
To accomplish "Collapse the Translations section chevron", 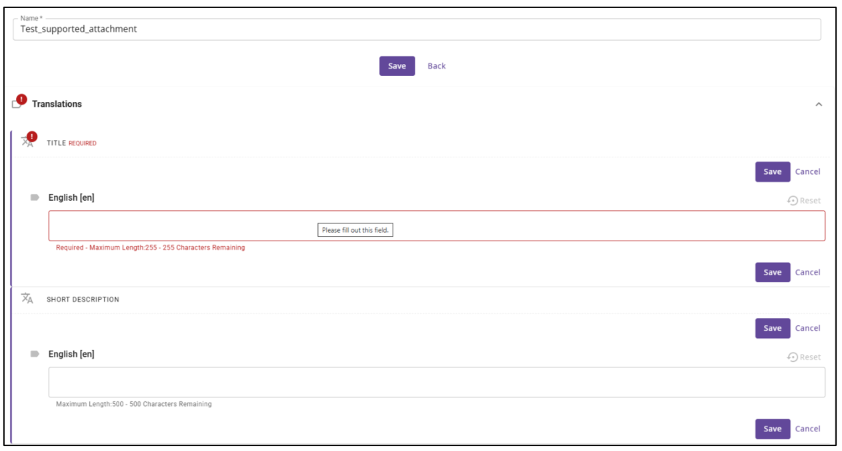I will click(x=818, y=104).
